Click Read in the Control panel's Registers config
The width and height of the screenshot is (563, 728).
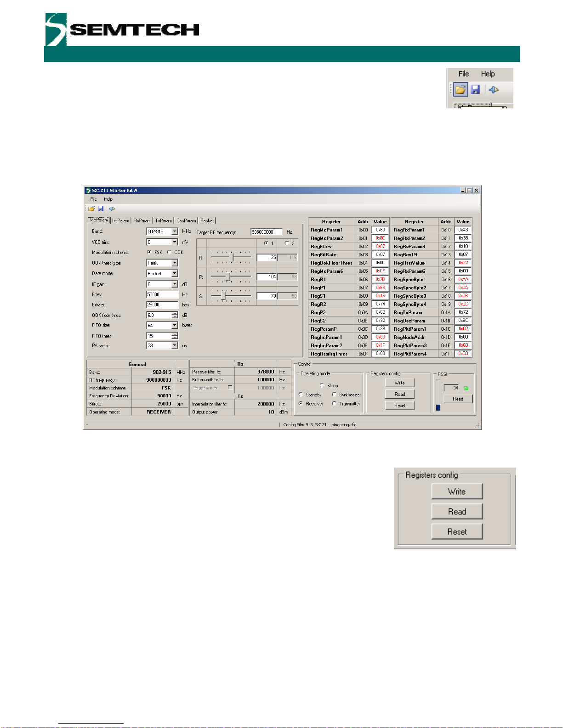tap(400, 394)
